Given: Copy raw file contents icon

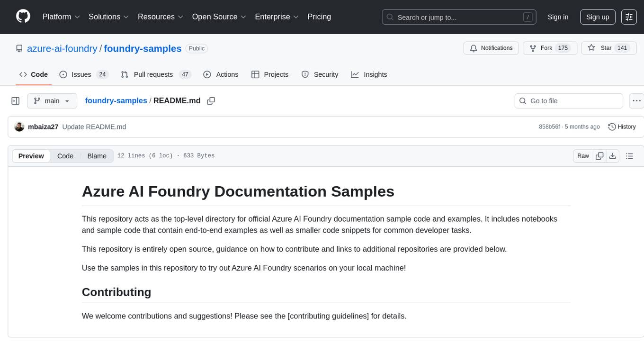Looking at the screenshot, I should pyautogui.click(x=599, y=156).
